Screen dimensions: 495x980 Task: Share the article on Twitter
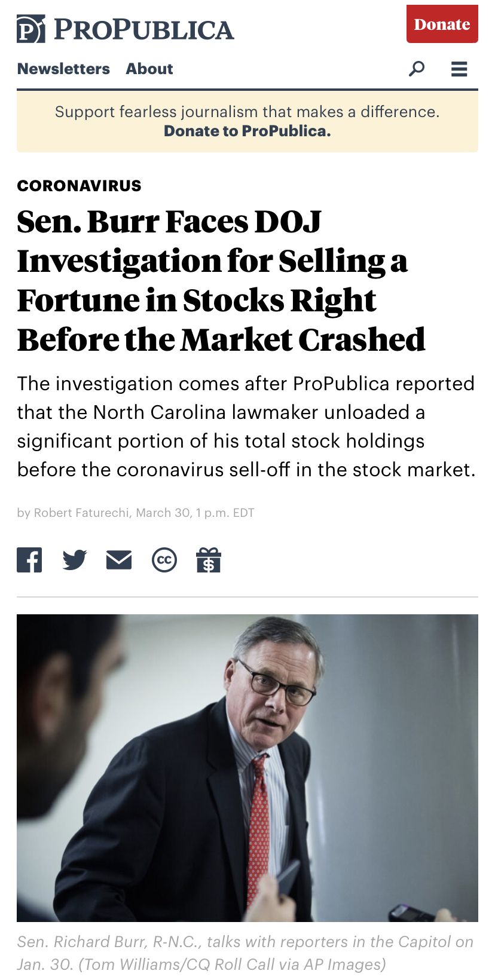pos(75,560)
